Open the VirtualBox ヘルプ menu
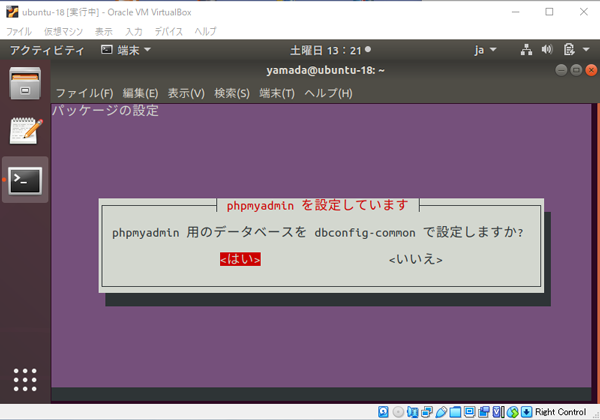The width and height of the screenshot is (600, 420). pos(205,31)
